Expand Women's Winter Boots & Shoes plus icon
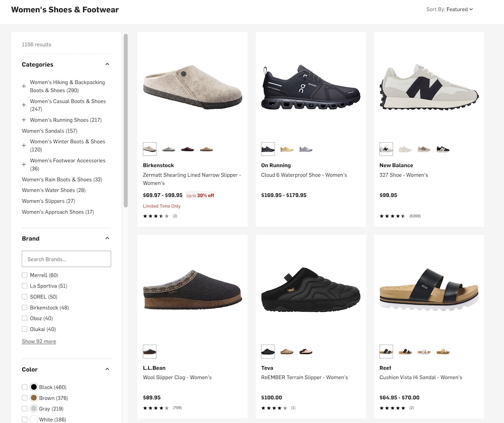This screenshot has width=504, height=423. click(24, 146)
